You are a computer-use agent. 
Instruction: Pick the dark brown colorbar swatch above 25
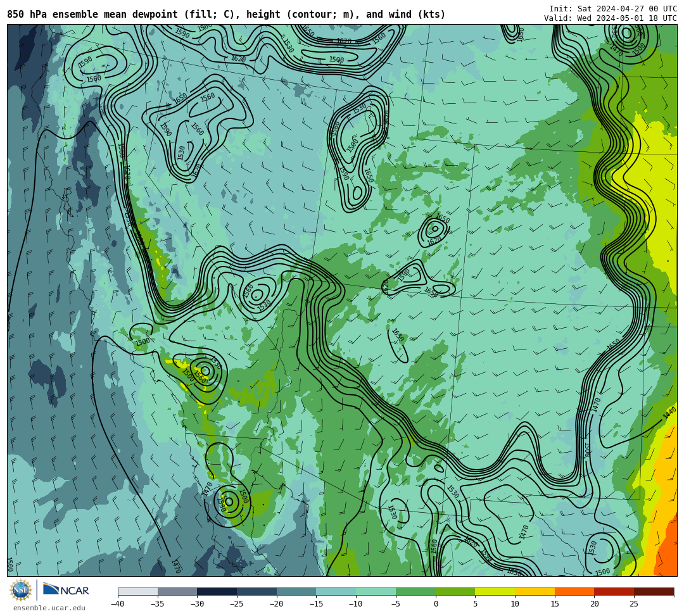point(654,591)
